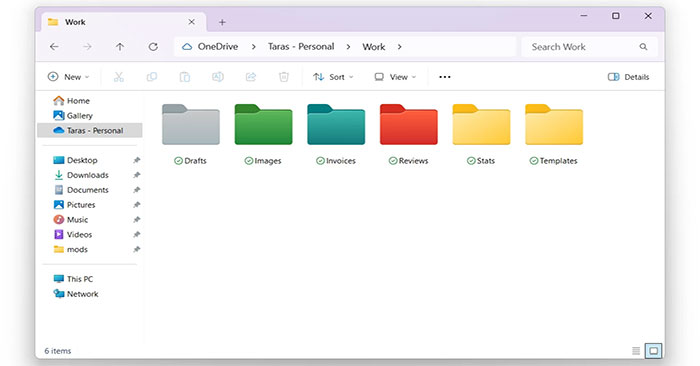700x366 pixels.
Task: Select Taras - Personal in sidebar
Action: (x=90, y=130)
